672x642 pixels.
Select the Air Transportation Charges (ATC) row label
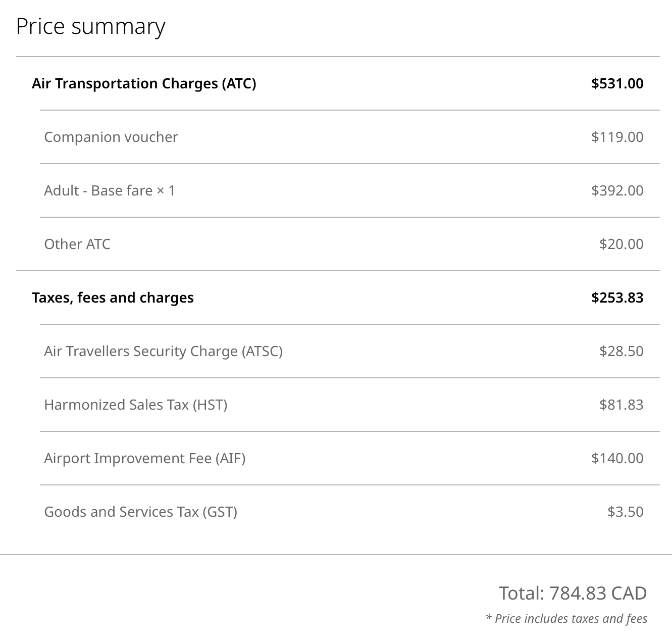point(144,83)
